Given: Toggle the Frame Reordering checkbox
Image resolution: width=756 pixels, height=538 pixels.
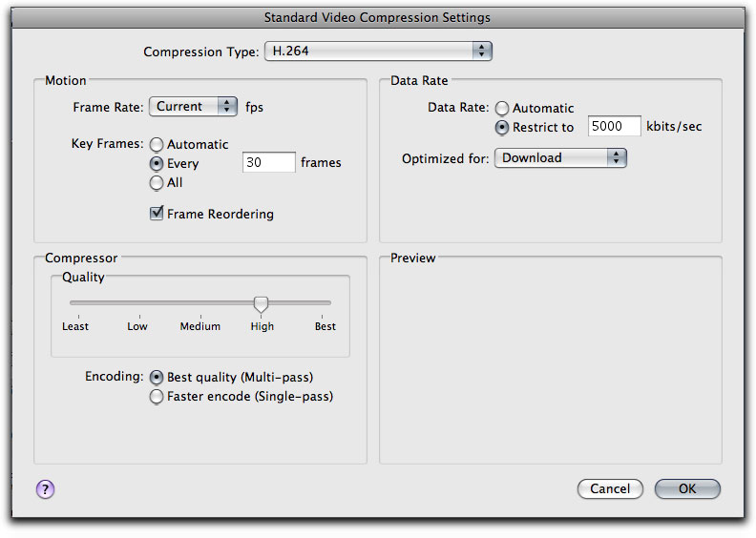Looking at the screenshot, I should pos(157,213).
